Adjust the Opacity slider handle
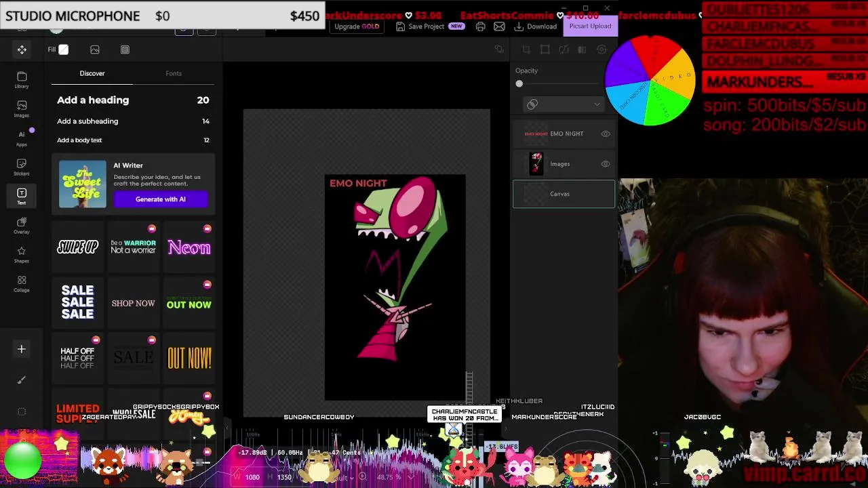 (519, 84)
